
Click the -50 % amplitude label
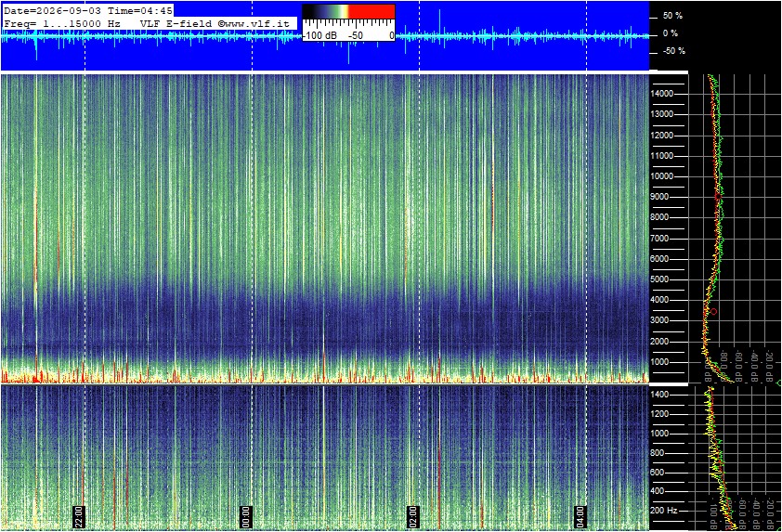[x=673, y=51]
